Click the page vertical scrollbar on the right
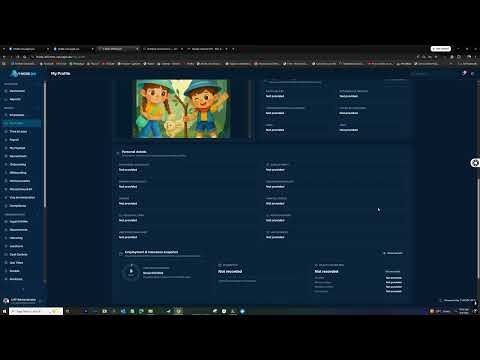 pyautogui.click(x=478, y=228)
